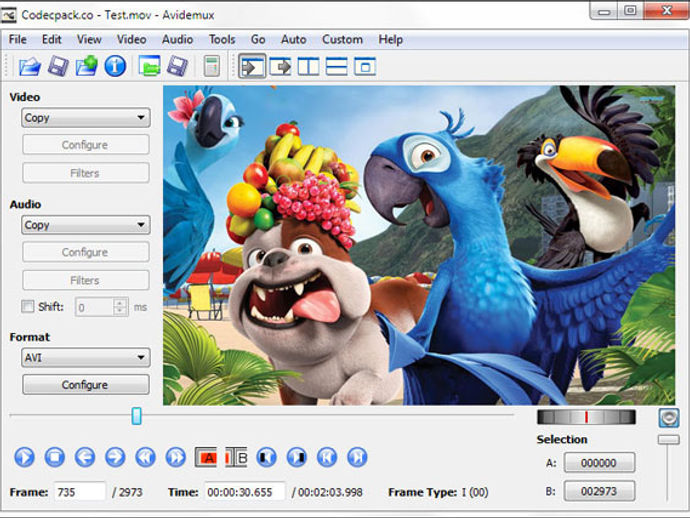Click the jog shuttle wheel control
Viewport: 690px width, 518px height.
click(x=586, y=417)
